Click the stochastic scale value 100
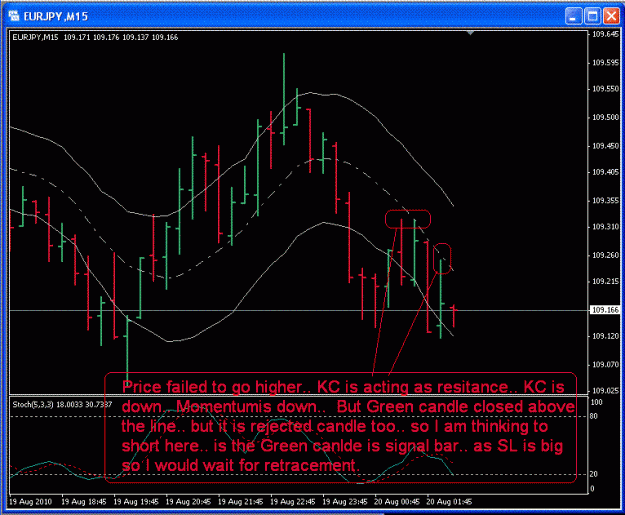The image size is (625, 515). (x=596, y=402)
